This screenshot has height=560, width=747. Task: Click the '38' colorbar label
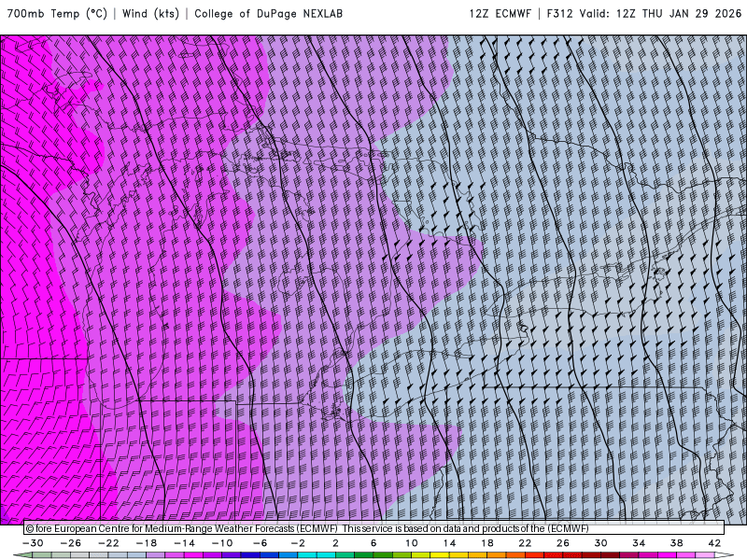tap(676, 543)
